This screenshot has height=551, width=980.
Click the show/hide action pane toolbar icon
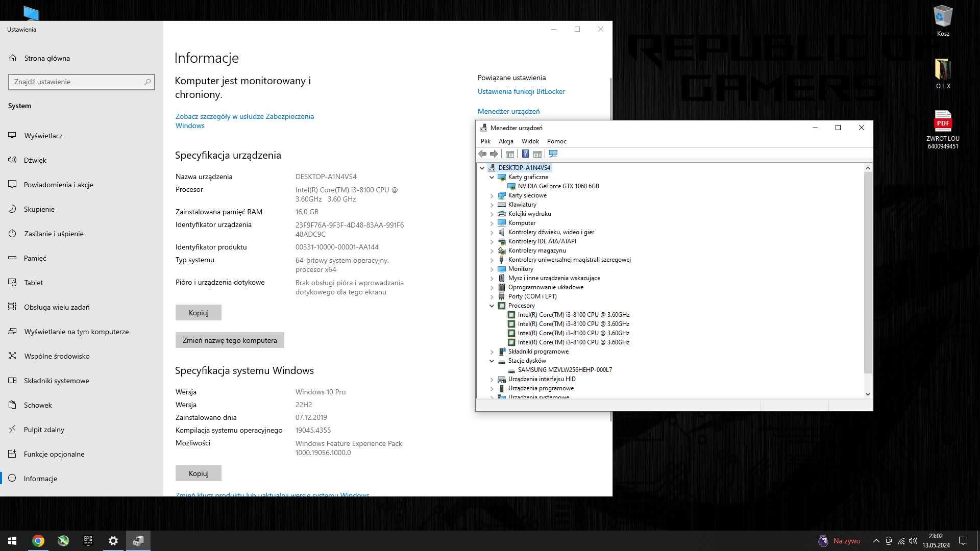(x=537, y=154)
